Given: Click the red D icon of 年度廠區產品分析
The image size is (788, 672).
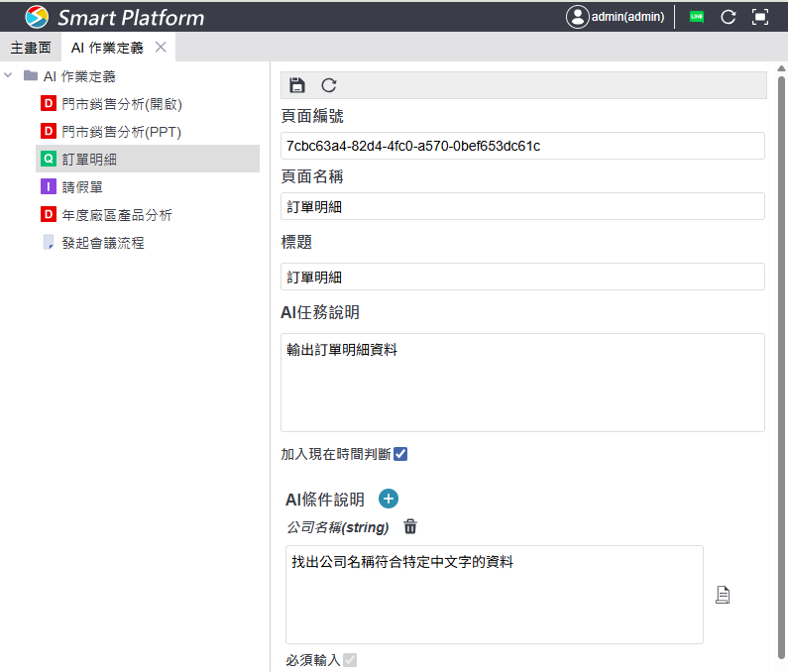Looking at the screenshot, I should coord(49,215).
